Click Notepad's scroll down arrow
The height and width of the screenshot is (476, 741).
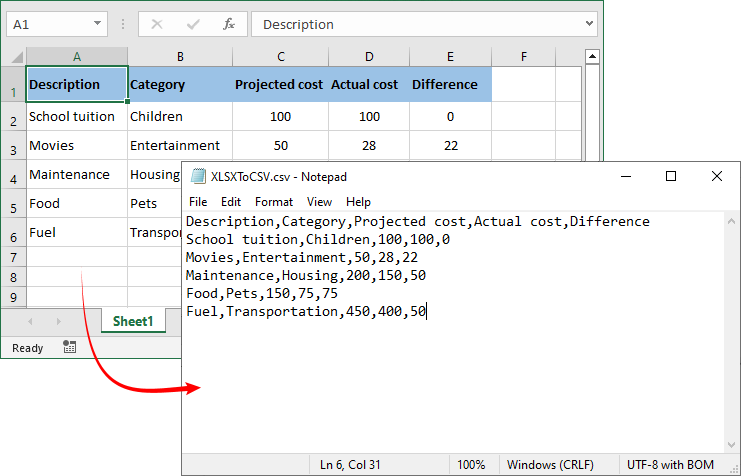coord(731,445)
